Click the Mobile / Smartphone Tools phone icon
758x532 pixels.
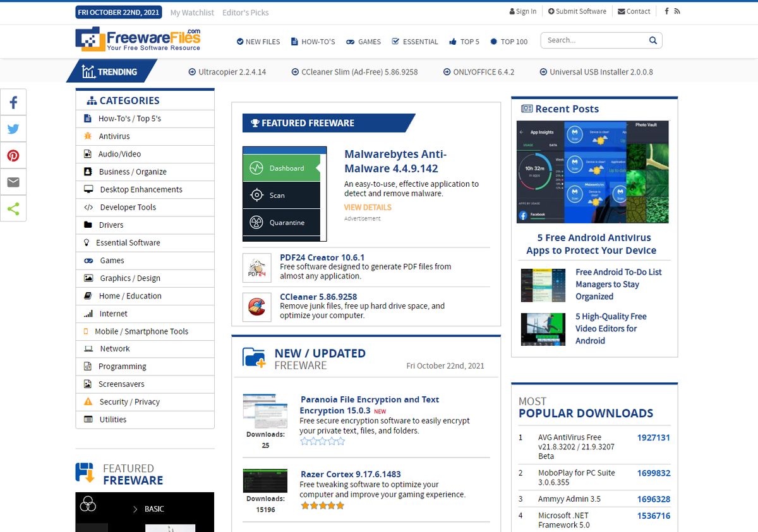point(86,331)
